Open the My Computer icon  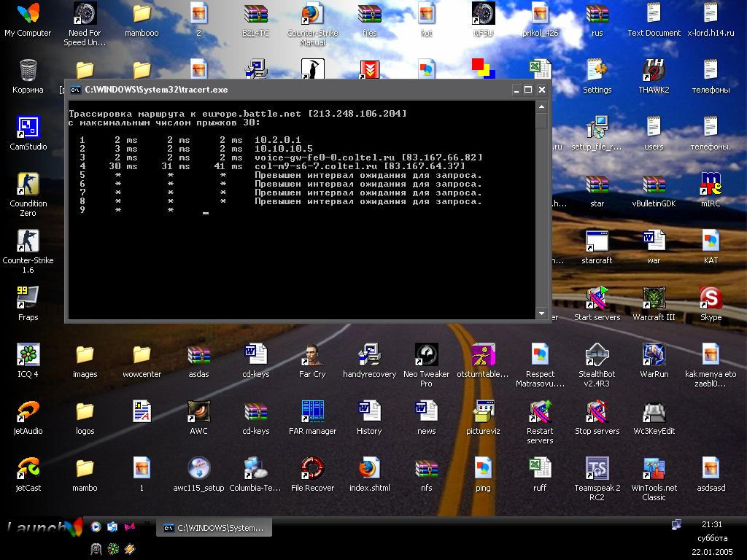point(28,14)
